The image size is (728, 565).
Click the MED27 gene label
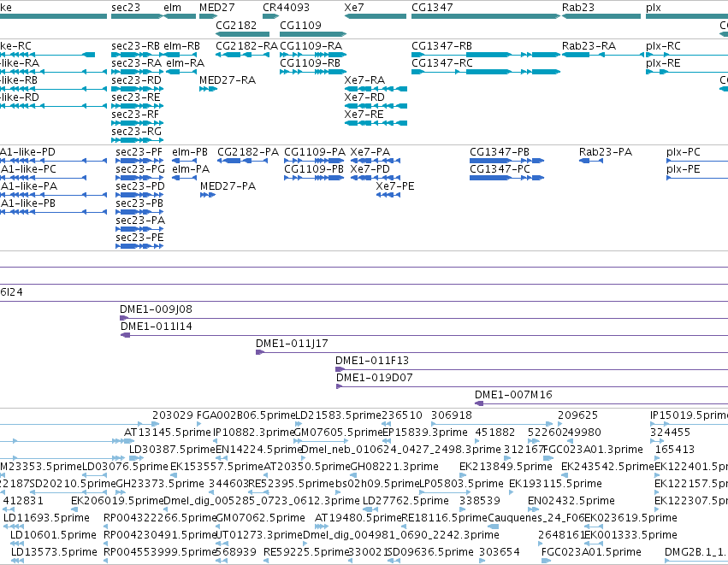point(216,8)
